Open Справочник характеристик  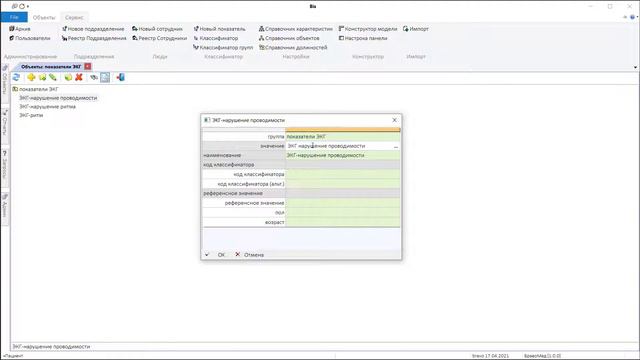(x=296, y=29)
